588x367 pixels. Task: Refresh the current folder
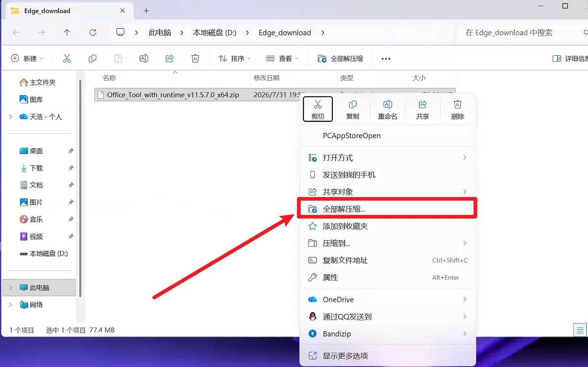(x=93, y=33)
